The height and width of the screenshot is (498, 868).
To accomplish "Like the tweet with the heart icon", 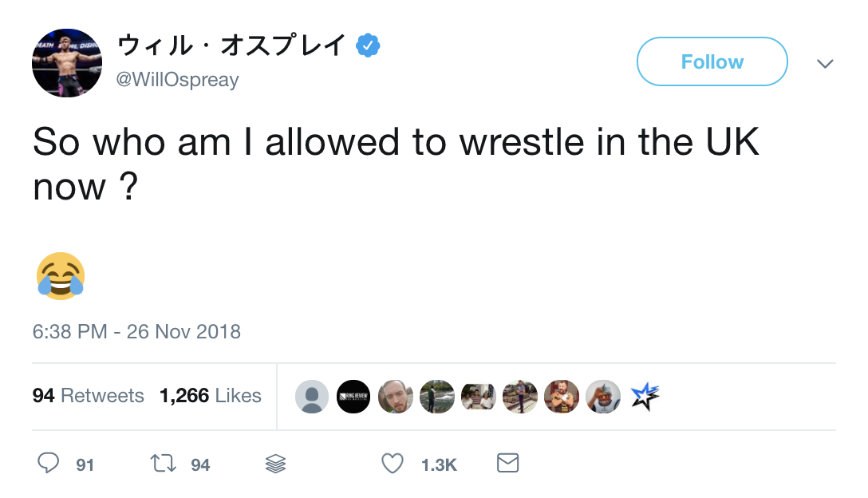I will click(392, 464).
